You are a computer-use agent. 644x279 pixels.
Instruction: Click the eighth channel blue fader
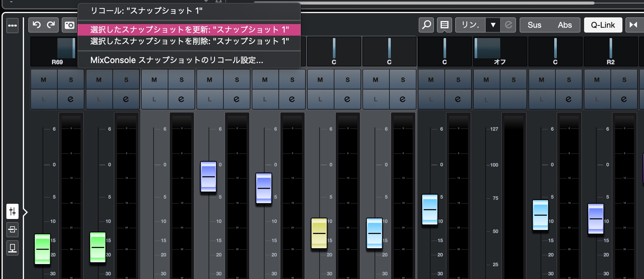pyautogui.click(x=430, y=210)
